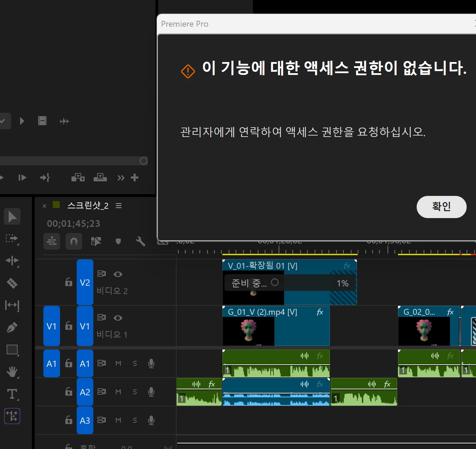The height and width of the screenshot is (449, 476).
Task: Select the G_02_0... video clip
Action: (x=429, y=326)
